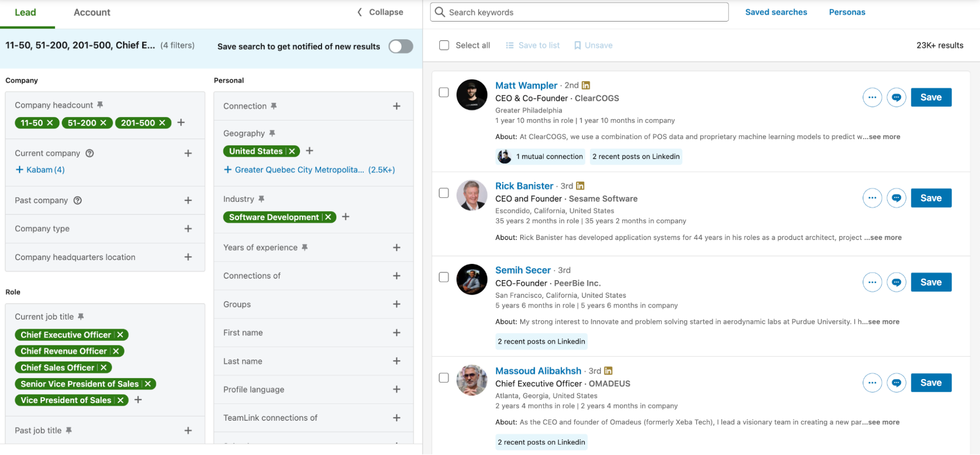
Task: Click Save to list button
Action: click(x=532, y=46)
